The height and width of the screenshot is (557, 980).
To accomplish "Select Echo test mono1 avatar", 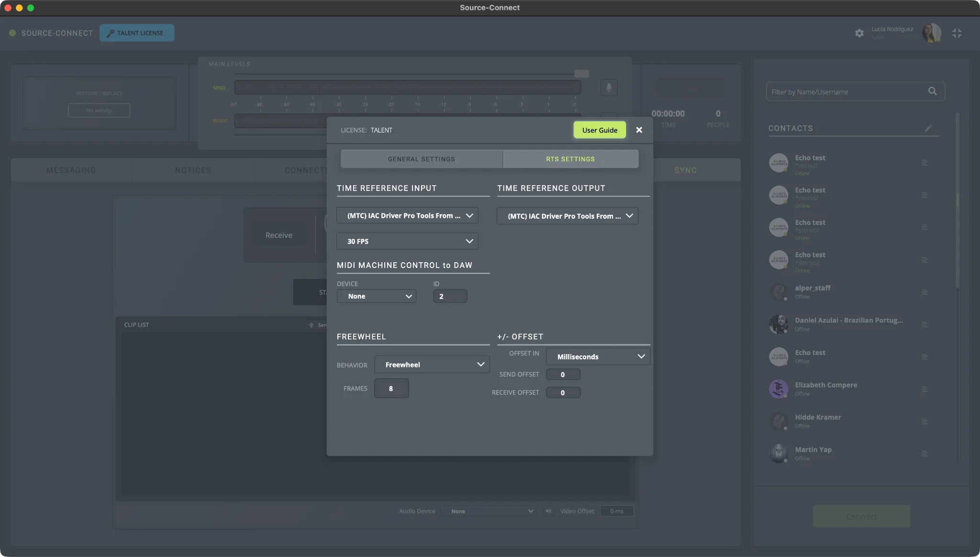I will coord(779,163).
